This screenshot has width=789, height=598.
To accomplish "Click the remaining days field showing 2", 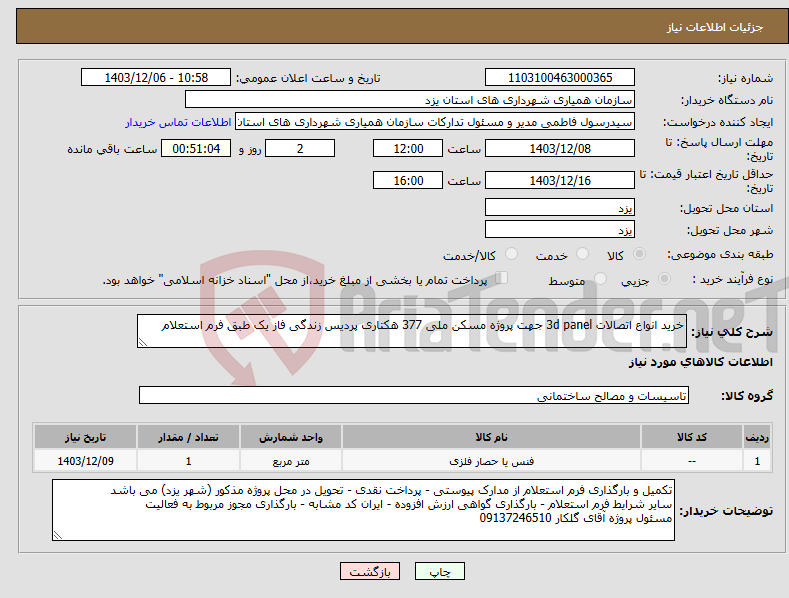I will click(300, 148).
